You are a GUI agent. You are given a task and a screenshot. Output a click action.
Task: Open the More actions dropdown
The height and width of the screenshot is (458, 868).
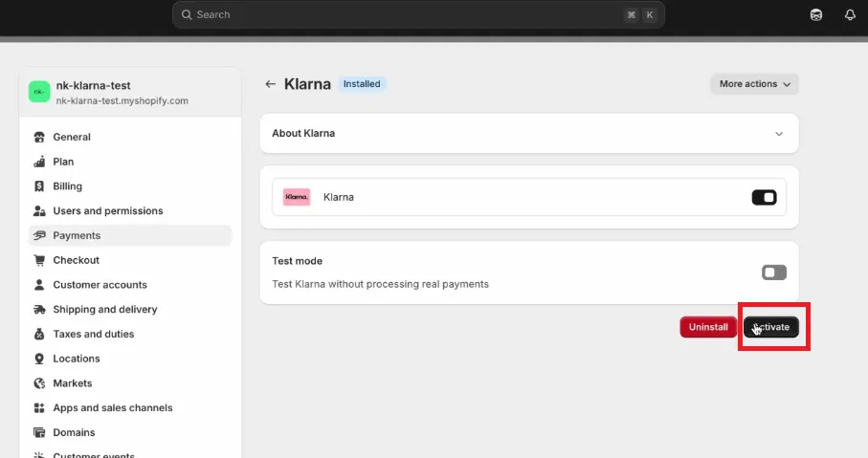(x=754, y=84)
